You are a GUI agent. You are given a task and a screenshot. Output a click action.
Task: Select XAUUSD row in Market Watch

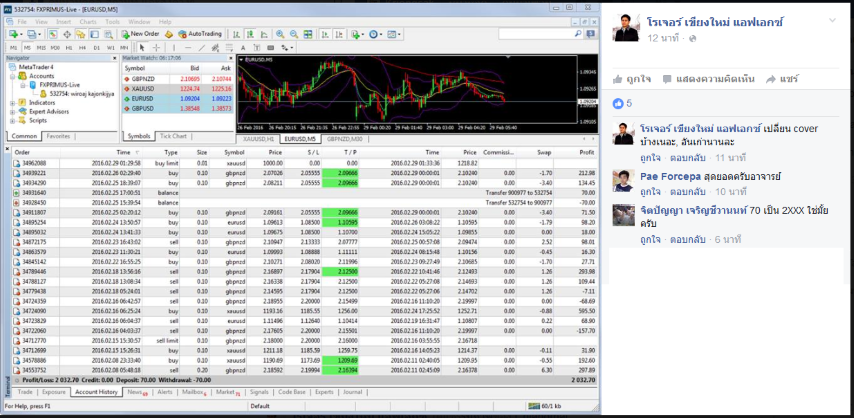(x=178, y=89)
